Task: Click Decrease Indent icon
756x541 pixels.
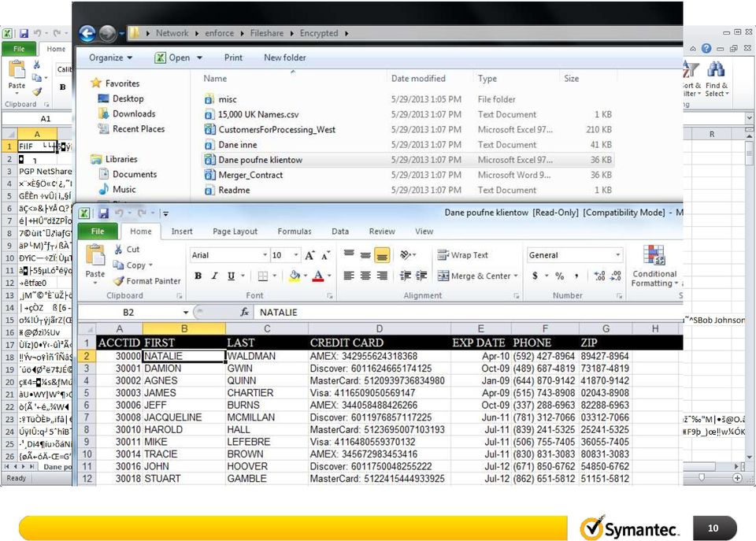Action: point(406,276)
